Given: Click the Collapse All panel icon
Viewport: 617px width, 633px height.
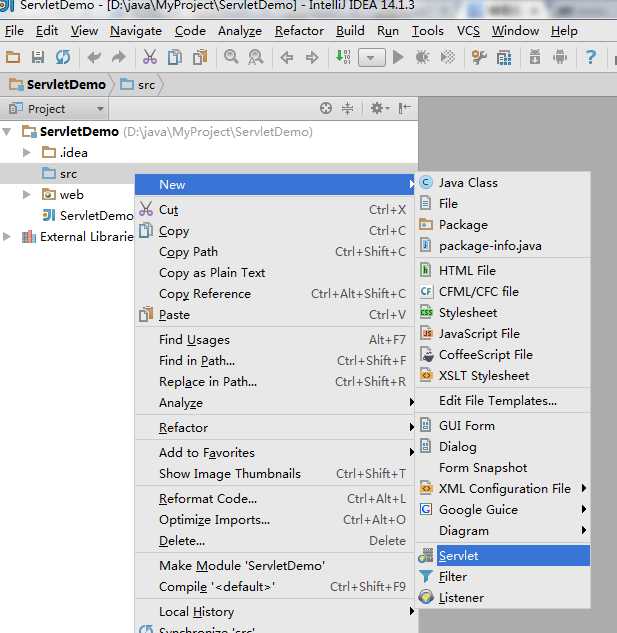Looking at the screenshot, I should (347, 108).
